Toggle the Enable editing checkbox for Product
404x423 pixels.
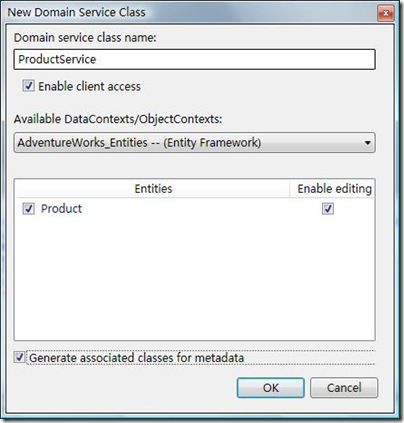(328, 209)
